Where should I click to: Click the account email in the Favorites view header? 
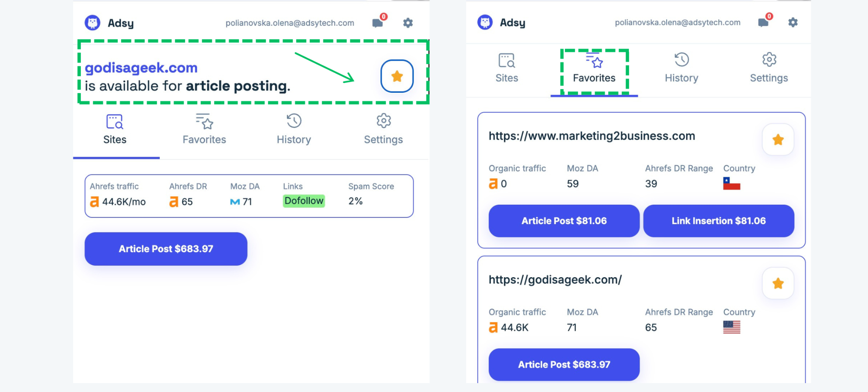[678, 22]
